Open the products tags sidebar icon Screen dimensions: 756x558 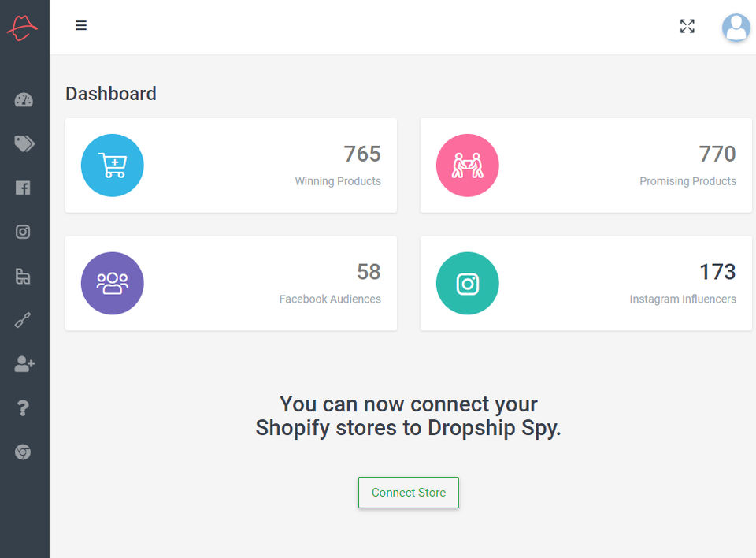tap(24, 143)
